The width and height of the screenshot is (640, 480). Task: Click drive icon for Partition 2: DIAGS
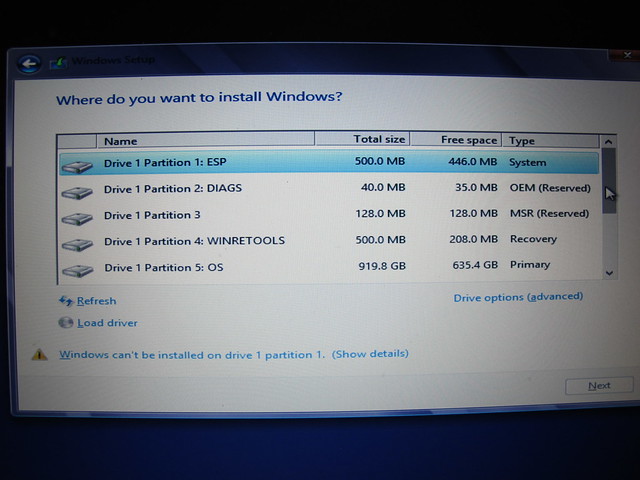(77, 192)
